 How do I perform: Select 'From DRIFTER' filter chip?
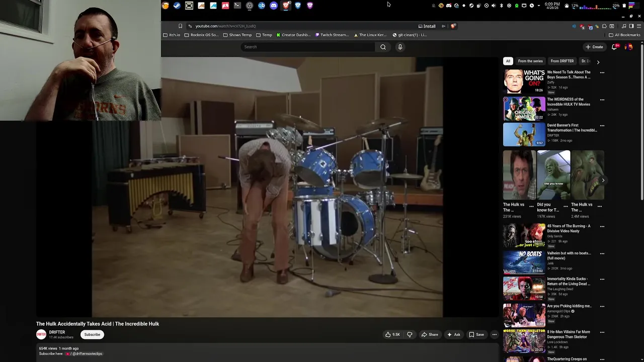tap(562, 61)
